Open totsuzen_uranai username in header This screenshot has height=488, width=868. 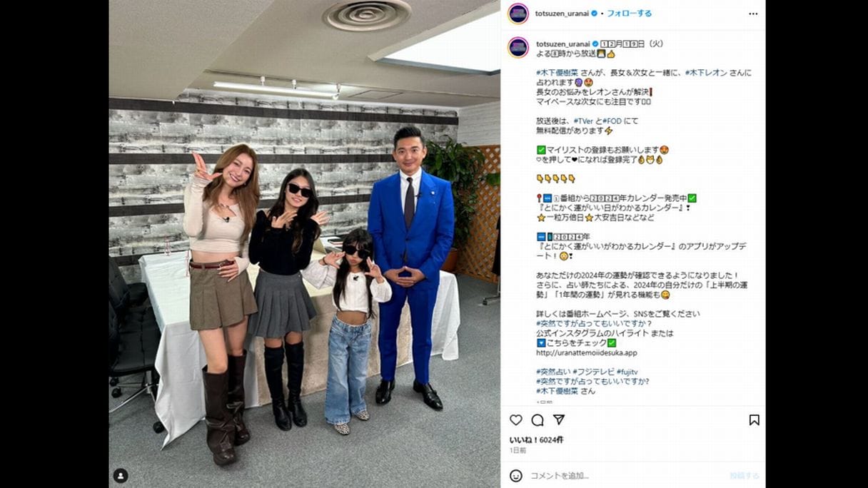(x=562, y=14)
